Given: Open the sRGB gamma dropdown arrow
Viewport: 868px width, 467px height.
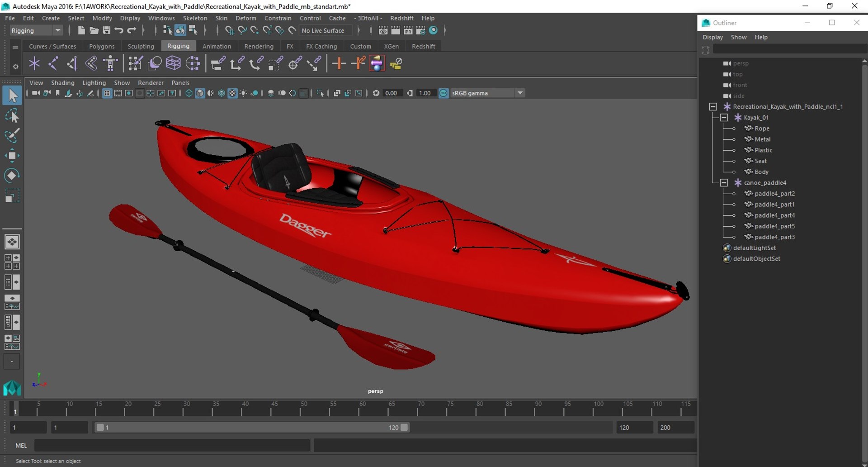Looking at the screenshot, I should point(520,93).
